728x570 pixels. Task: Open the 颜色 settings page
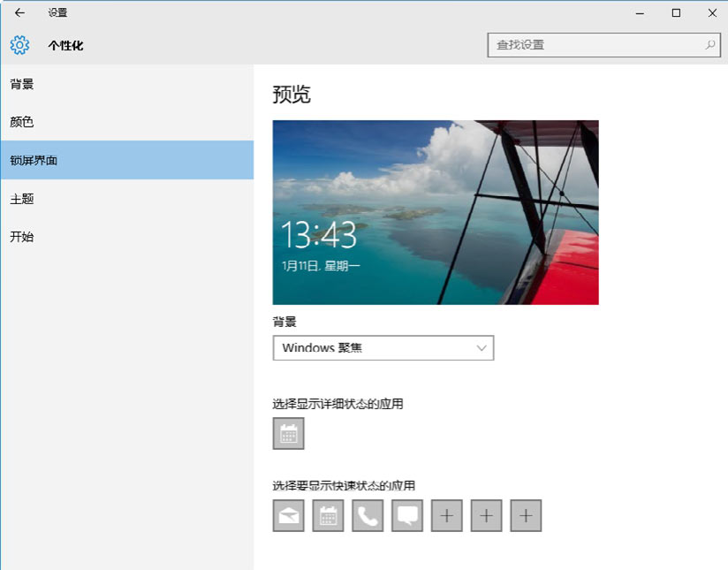22,122
